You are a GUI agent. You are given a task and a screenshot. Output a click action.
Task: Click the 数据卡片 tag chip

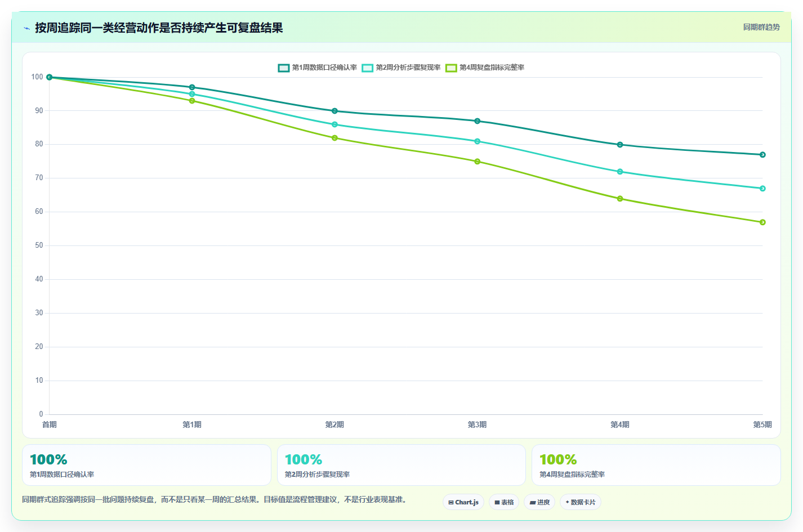coord(581,502)
